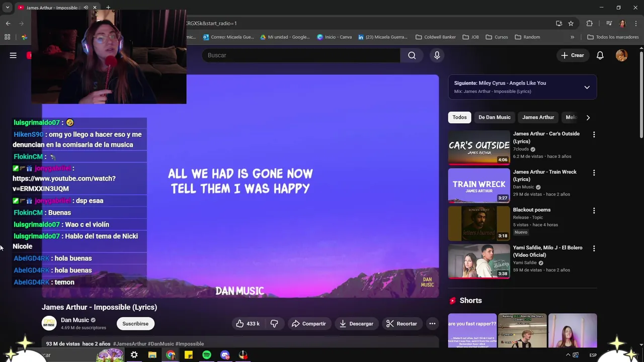This screenshot has height=362, width=644.
Task: Open the Dan Music channel avatar
Action: coord(49,323)
